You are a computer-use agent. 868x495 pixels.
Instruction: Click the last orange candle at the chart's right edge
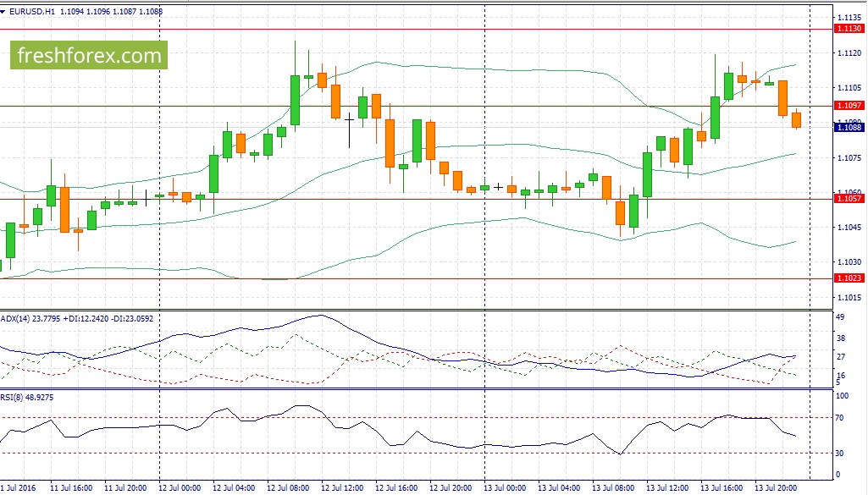(796, 119)
